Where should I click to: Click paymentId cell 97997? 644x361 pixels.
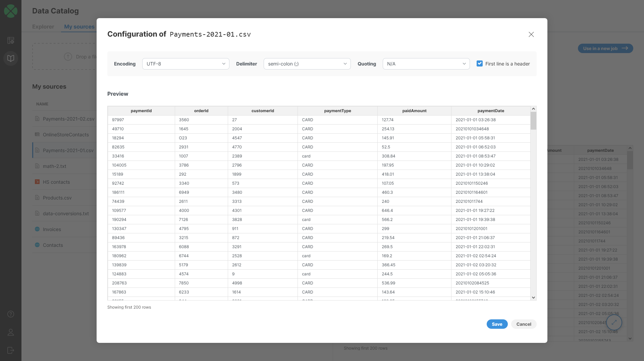point(141,120)
